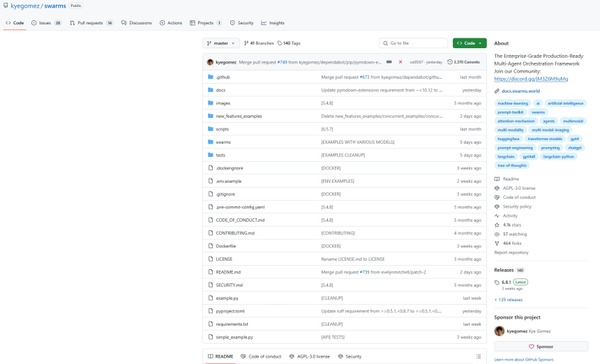Open pull request #739 link
The height and width of the screenshot is (364, 600).
(364, 272)
